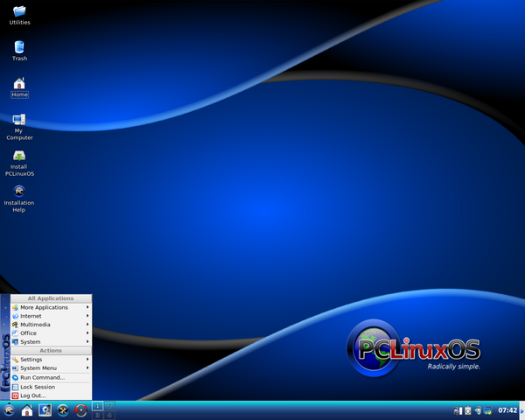The height and width of the screenshot is (420, 525).
Task: Switch to virtual desktop 2 in the pager
Action: coord(109,406)
